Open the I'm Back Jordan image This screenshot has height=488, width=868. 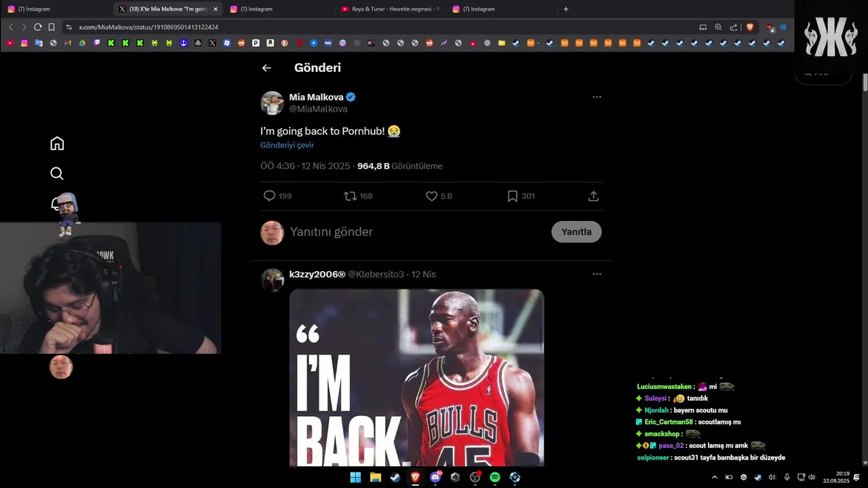tap(416, 378)
